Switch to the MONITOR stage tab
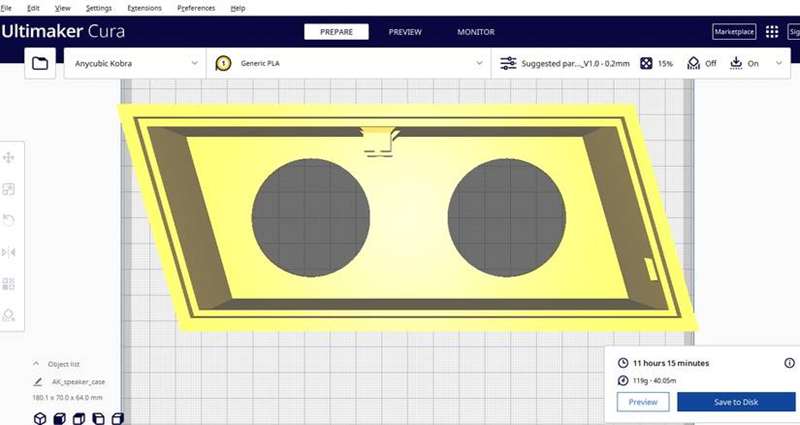The image size is (800, 425). tap(476, 32)
